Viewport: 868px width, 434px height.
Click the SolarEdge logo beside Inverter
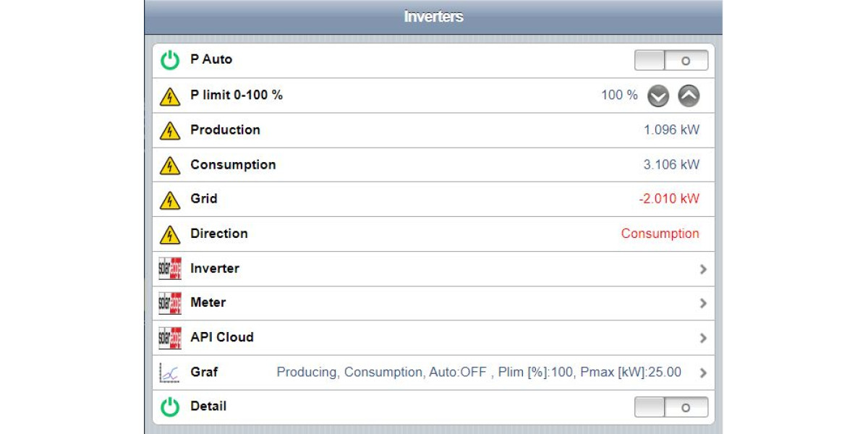(x=170, y=268)
